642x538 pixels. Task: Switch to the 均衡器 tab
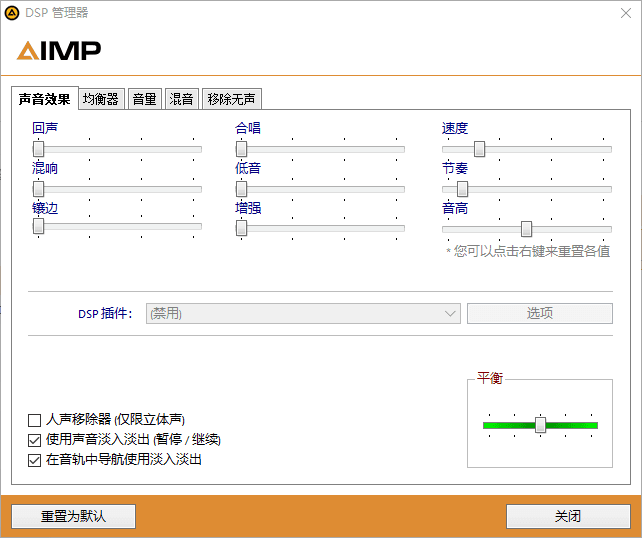click(x=101, y=98)
